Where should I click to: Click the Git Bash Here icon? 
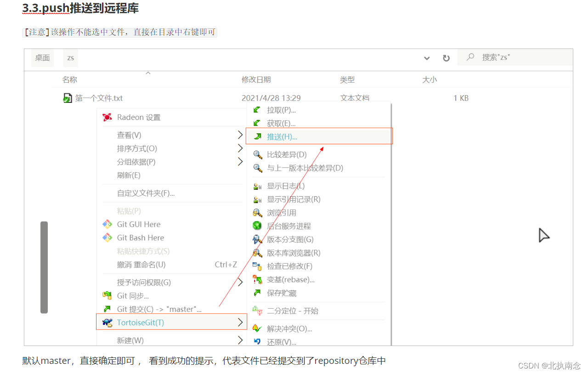107,238
